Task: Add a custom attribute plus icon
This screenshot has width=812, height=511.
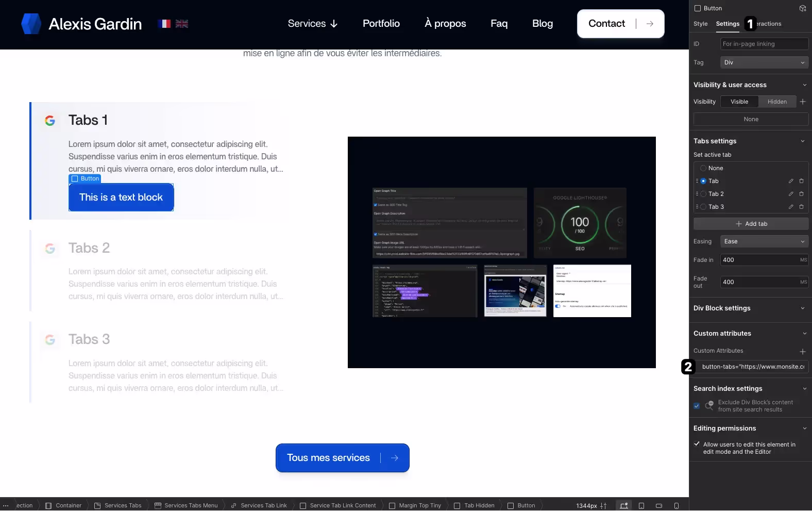Action: pos(803,352)
